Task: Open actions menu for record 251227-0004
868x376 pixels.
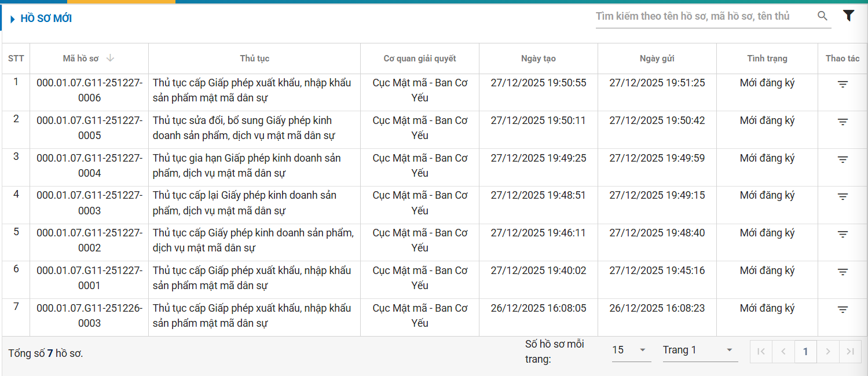Action: [843, 159]
